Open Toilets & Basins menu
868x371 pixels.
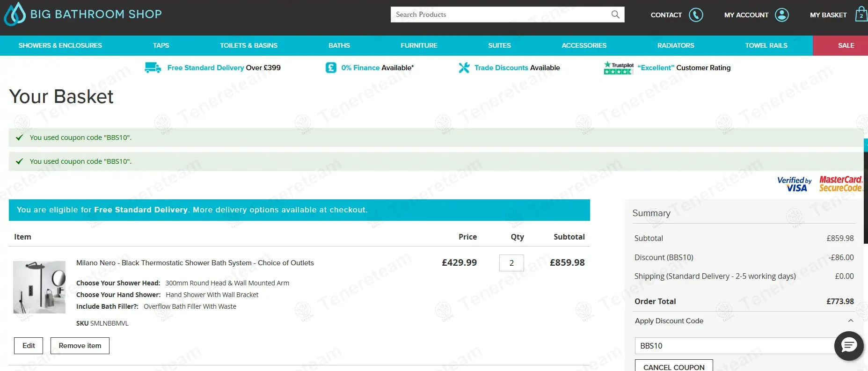(x=248, y=45)
